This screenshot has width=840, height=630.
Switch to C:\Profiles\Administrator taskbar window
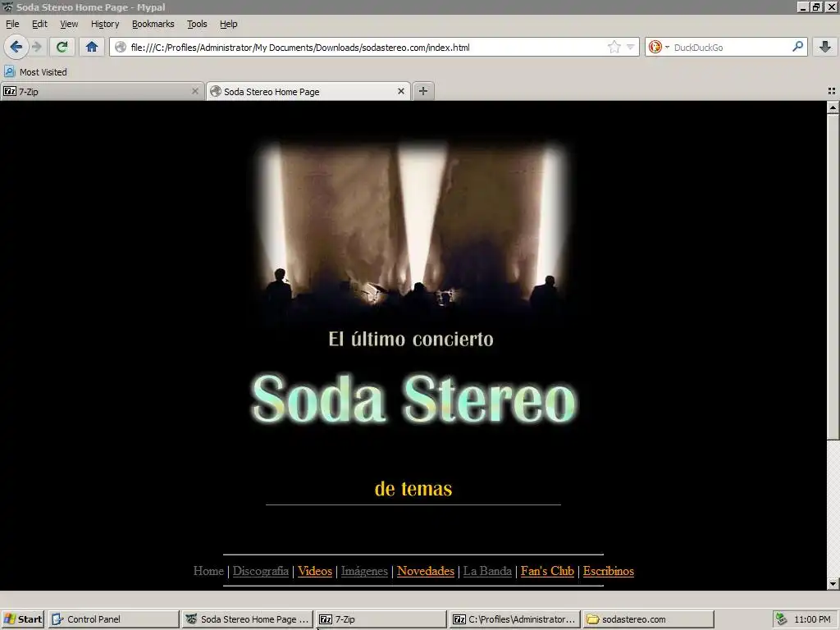pyautogui.click(x=515, y=619)
